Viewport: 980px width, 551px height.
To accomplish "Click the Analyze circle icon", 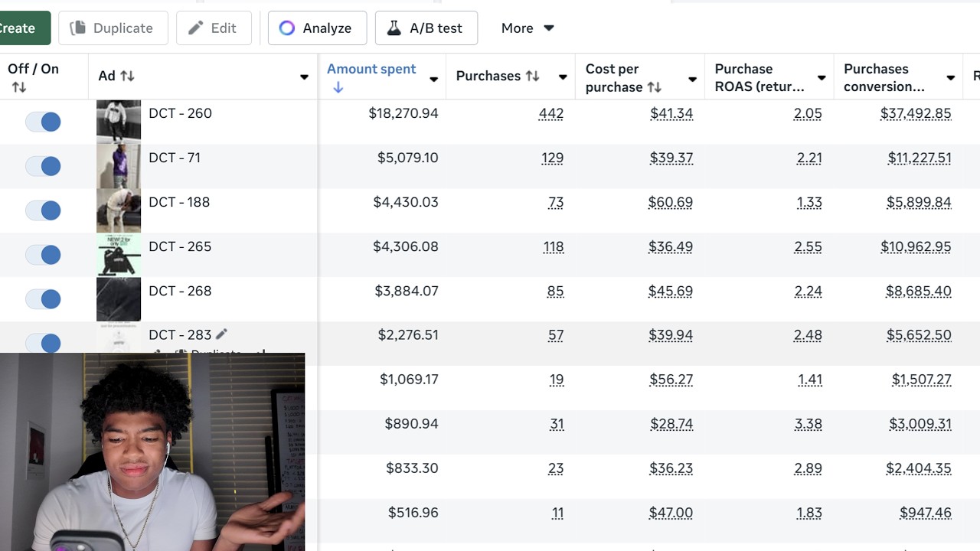I will (x=287, y=28).
